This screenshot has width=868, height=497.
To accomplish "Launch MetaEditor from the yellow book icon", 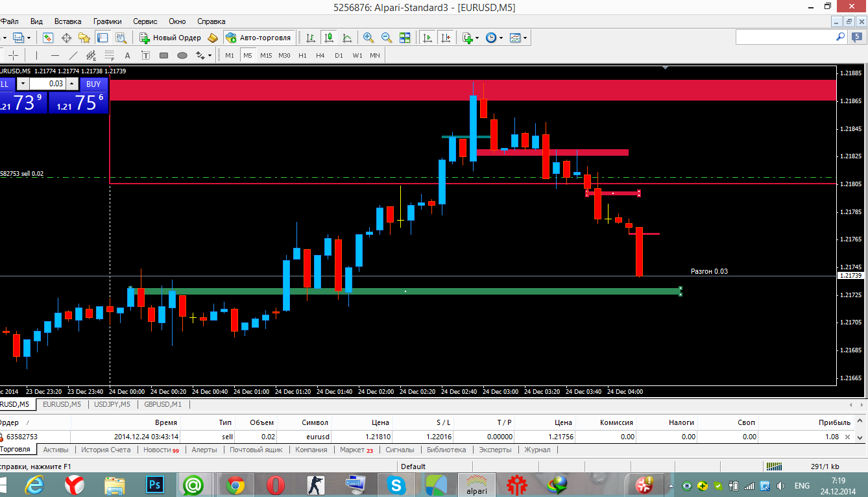I will pos(212,38).
